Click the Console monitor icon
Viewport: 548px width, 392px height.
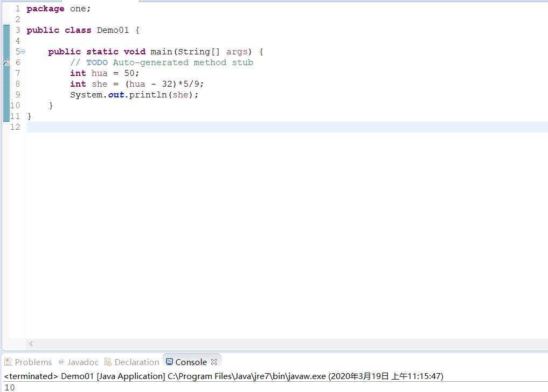pyautogui.click(x=169, y=362)
